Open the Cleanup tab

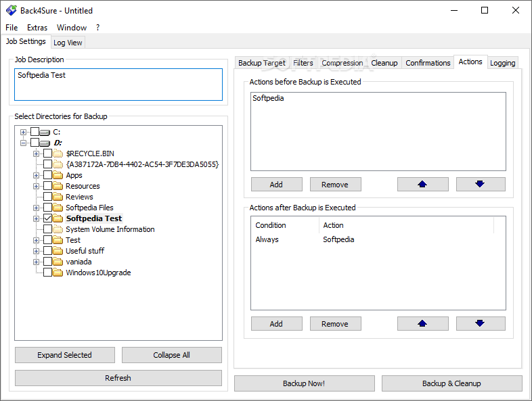click(x=384, y=63)
